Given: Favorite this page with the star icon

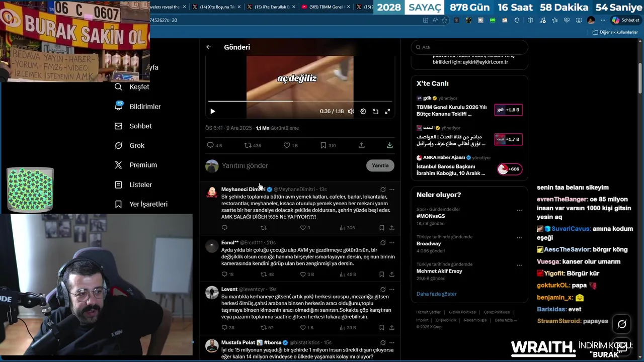Looking at the screenshot, I should [x=444, y=20].
